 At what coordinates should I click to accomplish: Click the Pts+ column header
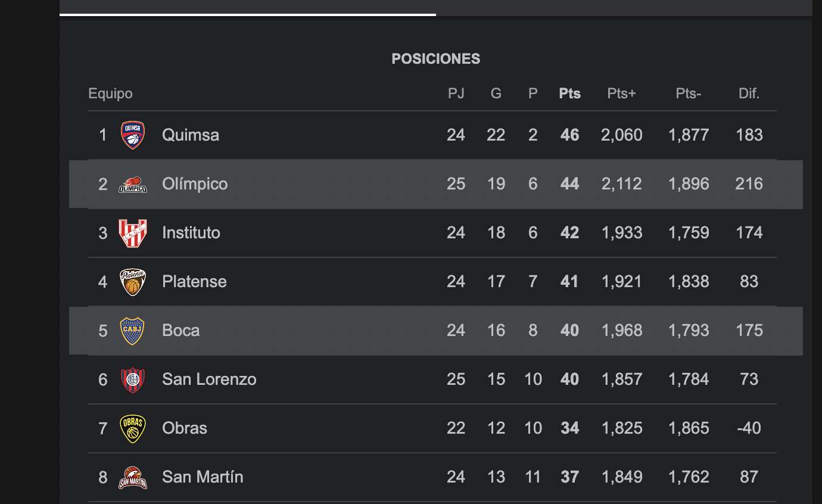(x=621, y=94)
